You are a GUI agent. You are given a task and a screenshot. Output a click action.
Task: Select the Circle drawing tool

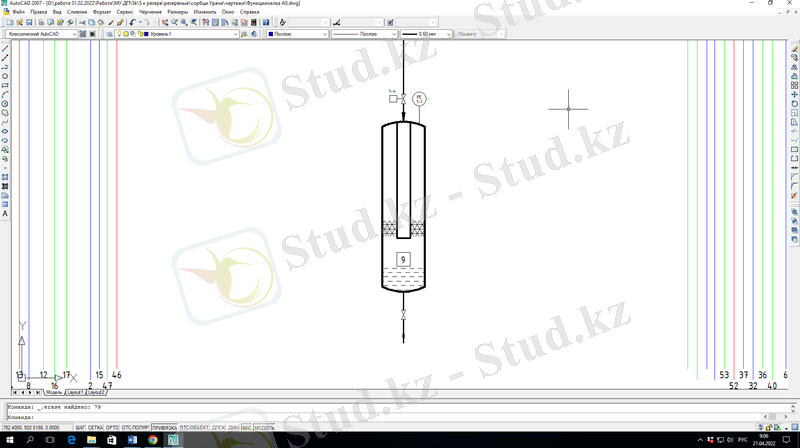click(x=5, y=104)
